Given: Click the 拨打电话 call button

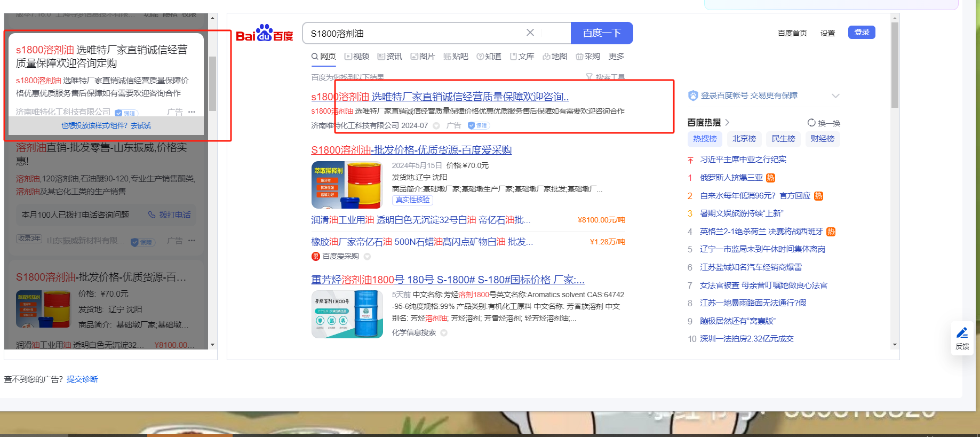Looking at the screenshot, I should tap(170, 215).
